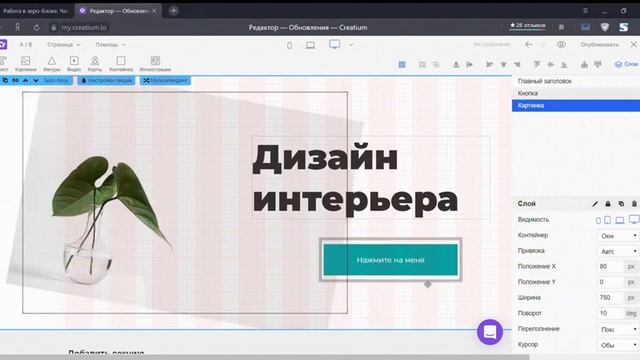The image size is (640, 360).
Task: Undo with the back arrow
Action: [529, 44]
